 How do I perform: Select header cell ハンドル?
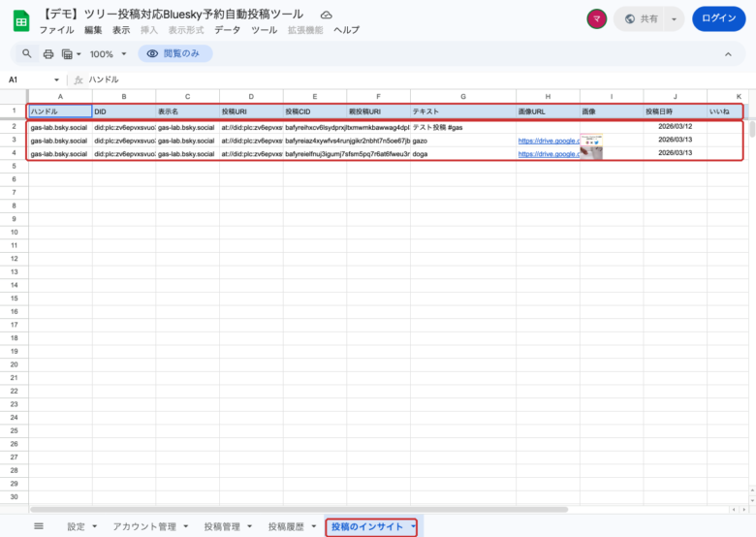click(60, 111)
